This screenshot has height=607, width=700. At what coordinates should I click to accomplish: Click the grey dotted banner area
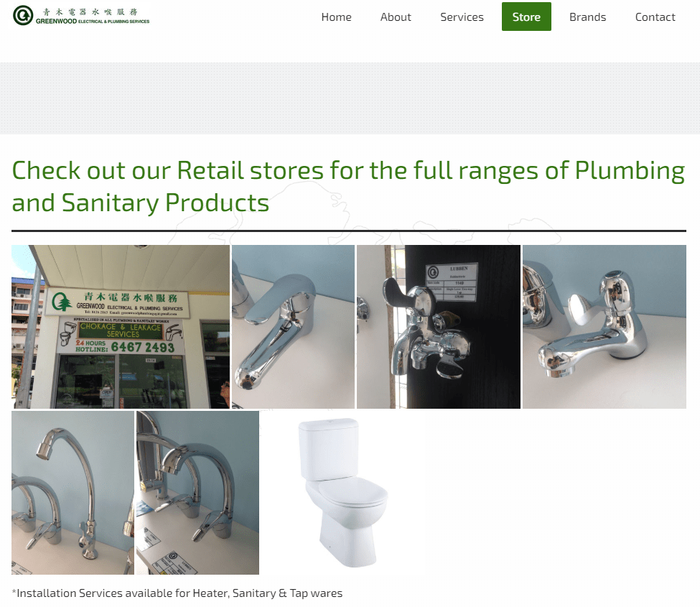click(x=350, y=98)
